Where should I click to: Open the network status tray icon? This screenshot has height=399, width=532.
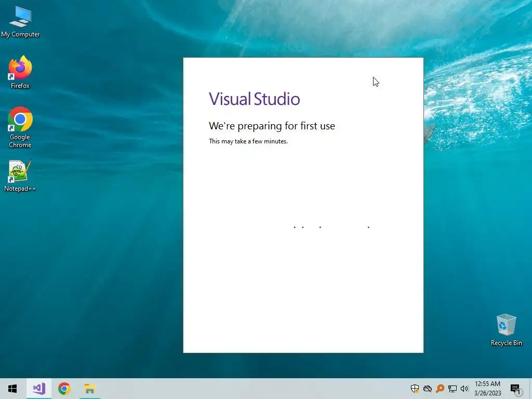(453, 389)
